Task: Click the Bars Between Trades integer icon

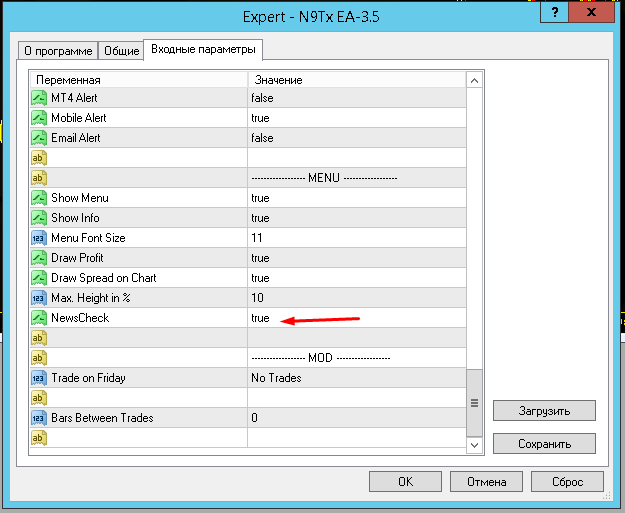Action: (x=39, y=418)
